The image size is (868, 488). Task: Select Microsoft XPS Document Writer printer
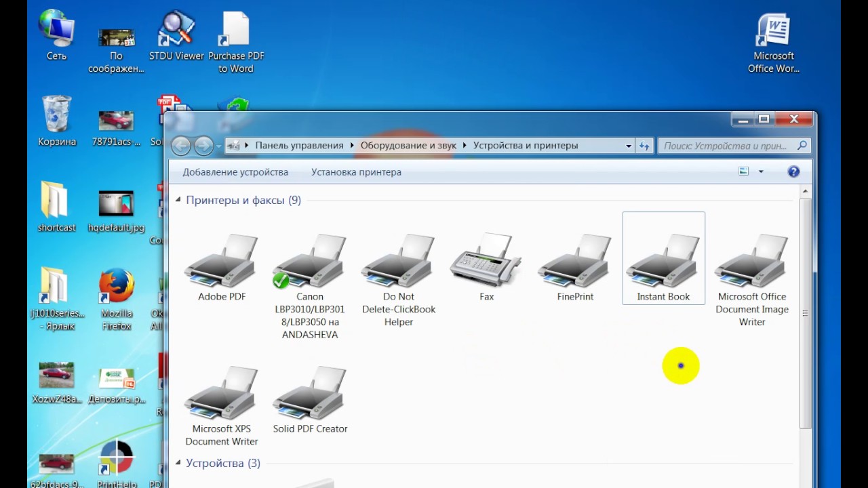pyautogui.click(x=222, y=405)
